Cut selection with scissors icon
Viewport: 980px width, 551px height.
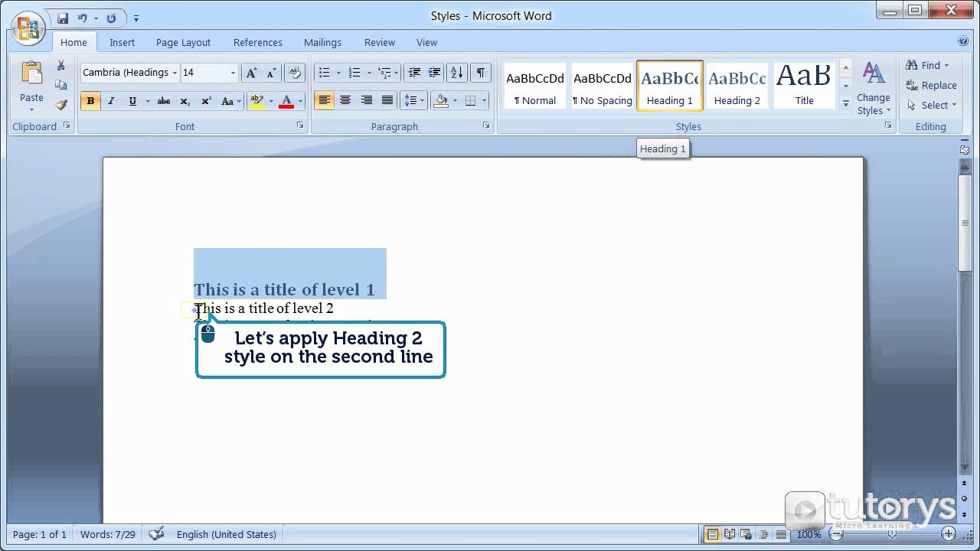pos(61,66)
